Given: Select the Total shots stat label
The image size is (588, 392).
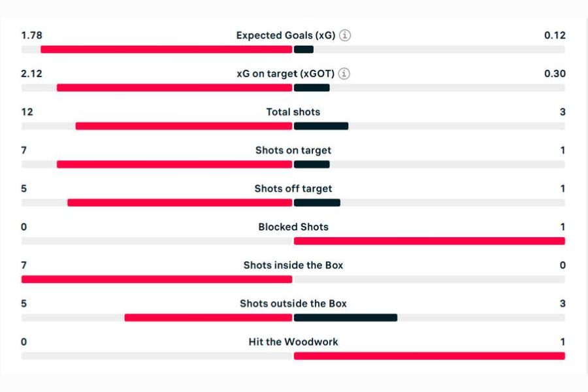Looking at the screenshot, I should (x=293, y=112).
